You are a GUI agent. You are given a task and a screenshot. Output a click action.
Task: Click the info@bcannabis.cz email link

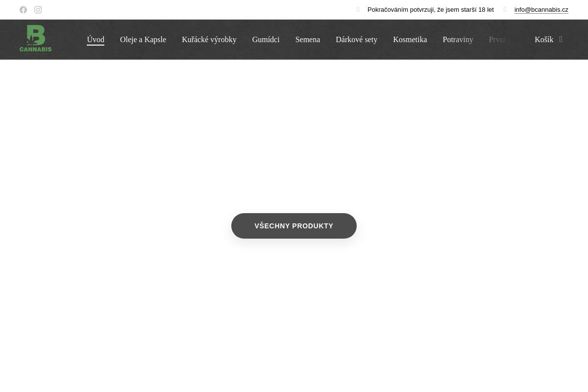[541, 10]
